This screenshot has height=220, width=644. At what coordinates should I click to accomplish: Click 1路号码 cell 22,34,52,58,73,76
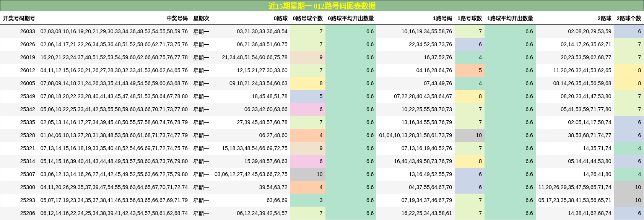[430, 44]
